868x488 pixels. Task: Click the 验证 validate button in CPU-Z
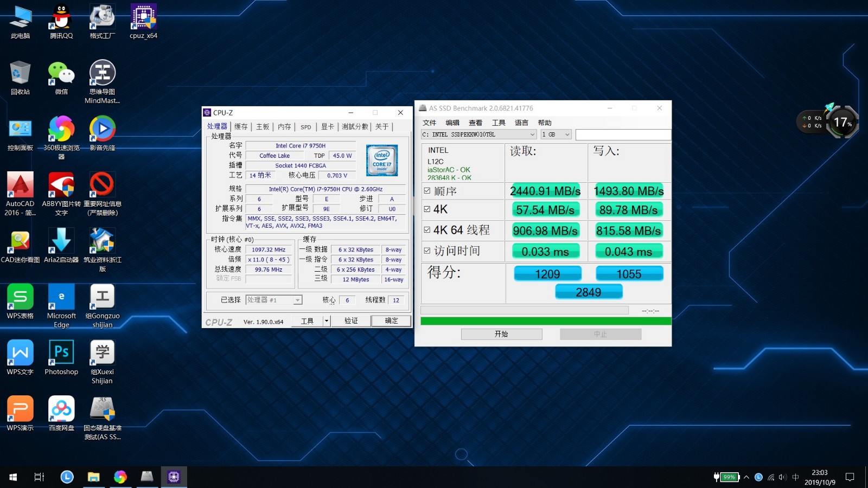[x=351, y=321]
